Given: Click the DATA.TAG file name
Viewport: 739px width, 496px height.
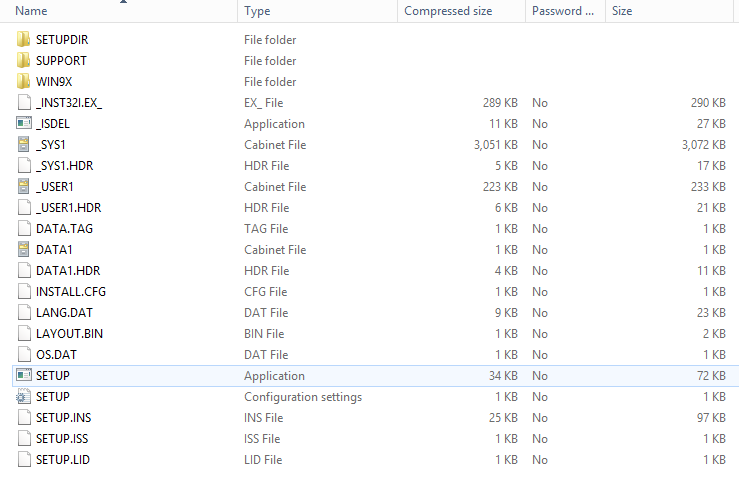Looking at the screenshot, I should (x=64, y=229).
